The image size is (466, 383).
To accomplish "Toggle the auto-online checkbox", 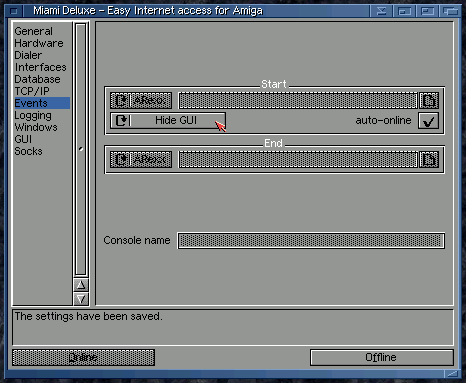I will [x=429, y=121].
